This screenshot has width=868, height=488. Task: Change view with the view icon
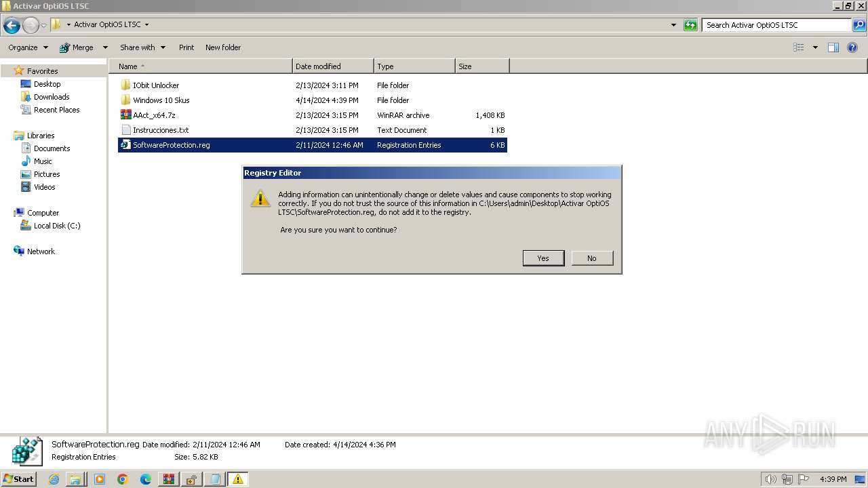pos(799,47)
